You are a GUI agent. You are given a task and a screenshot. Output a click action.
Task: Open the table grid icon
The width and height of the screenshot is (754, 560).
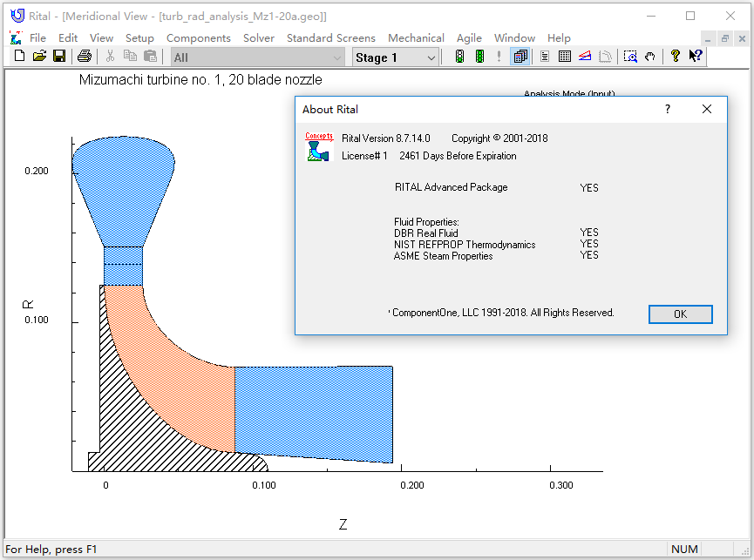[x=565, y=57]
